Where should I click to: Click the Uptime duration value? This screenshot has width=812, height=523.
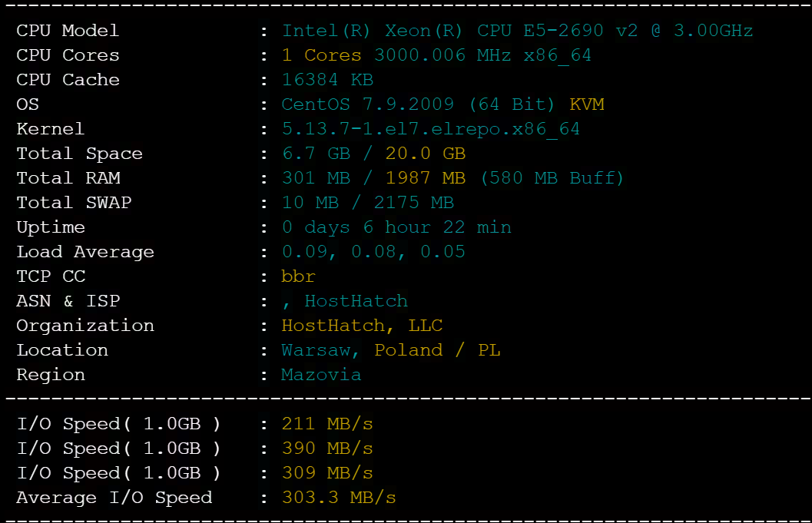point(396,228)
